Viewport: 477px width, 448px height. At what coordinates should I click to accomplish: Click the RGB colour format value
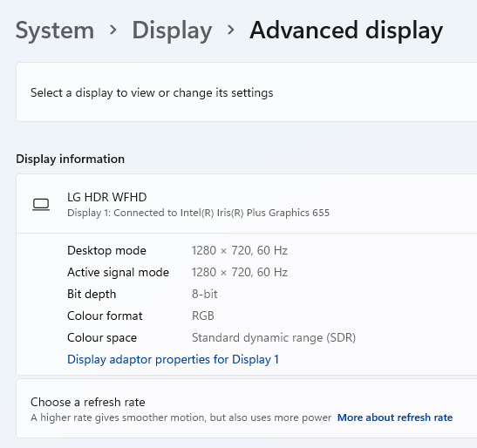203,316
